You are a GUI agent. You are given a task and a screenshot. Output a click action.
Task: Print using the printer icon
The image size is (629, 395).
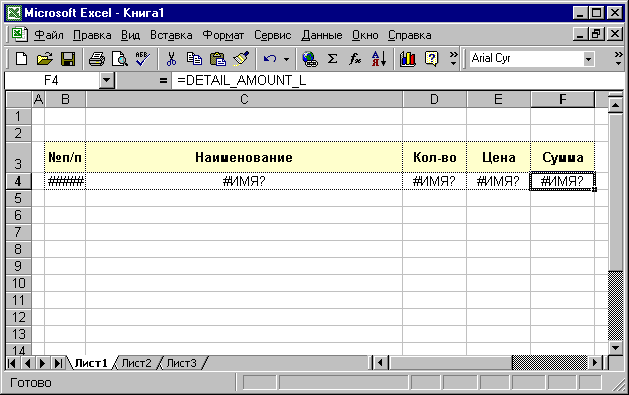coord(97,59)
